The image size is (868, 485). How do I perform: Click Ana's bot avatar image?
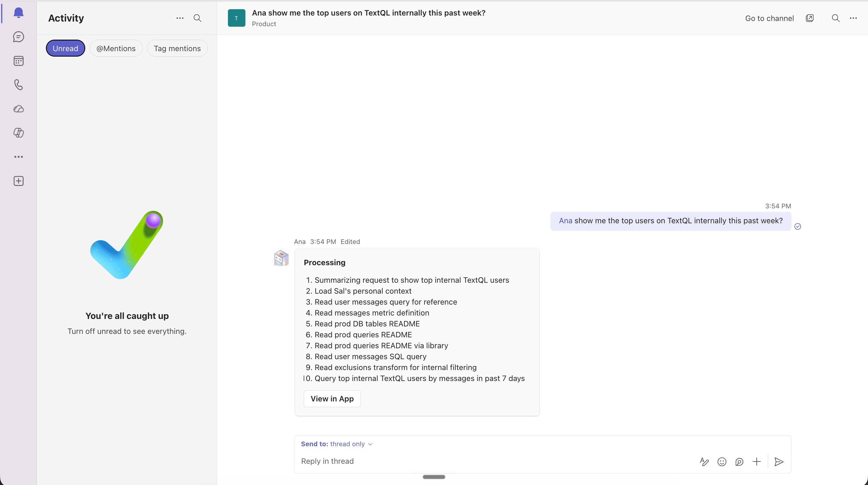coord(281,258)
